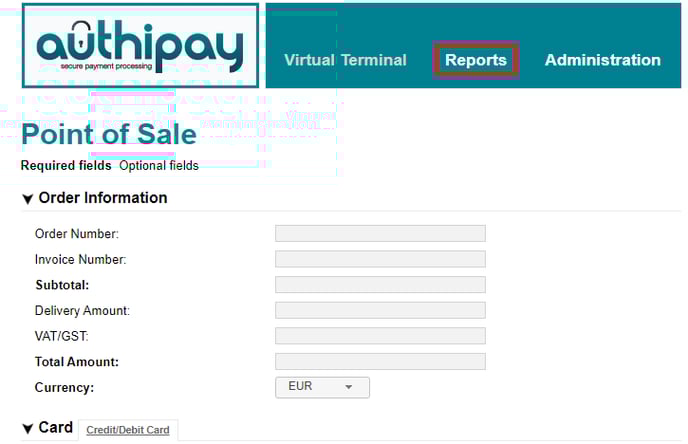
Task: Focus the Invoice Number field
Action: pos(380,259)
